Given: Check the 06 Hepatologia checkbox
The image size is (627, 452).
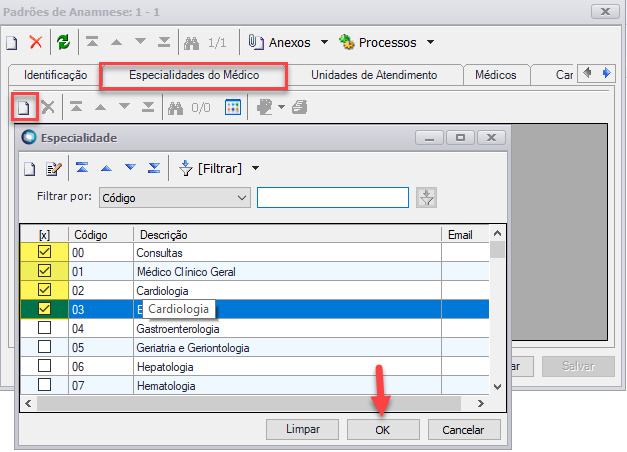Looking at the screenshot, I should (x=44, y=366).
